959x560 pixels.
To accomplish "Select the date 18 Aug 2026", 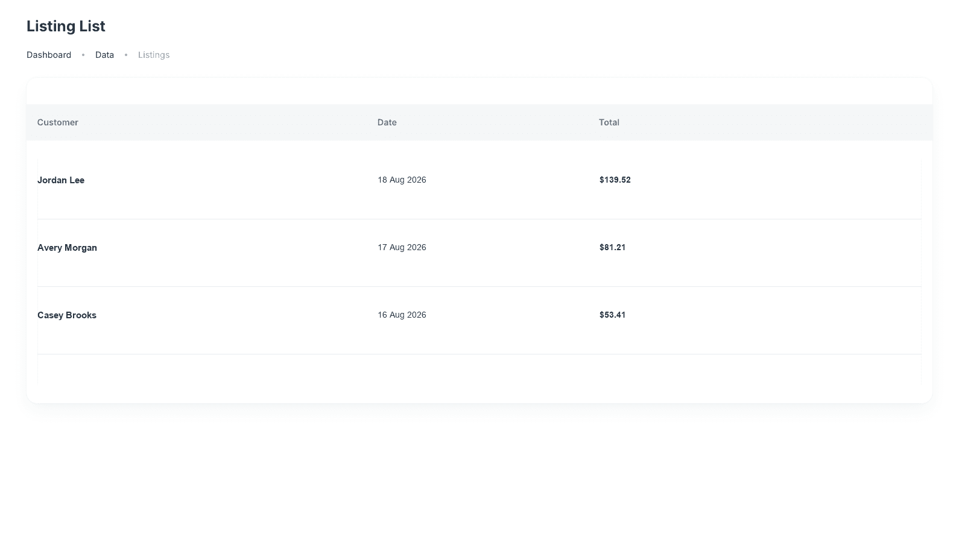I will [x=402, y=180].
